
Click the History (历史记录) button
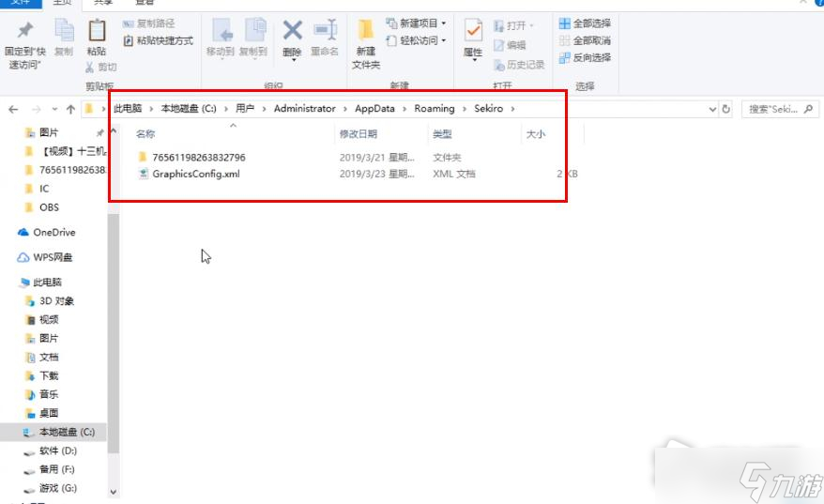click(x=519, y=65)
